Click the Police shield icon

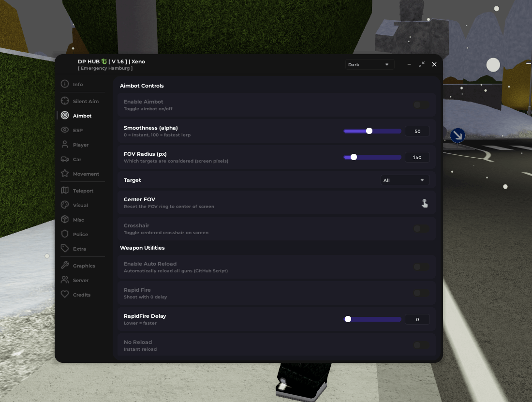pyautogui.click(x=65, y=234)
